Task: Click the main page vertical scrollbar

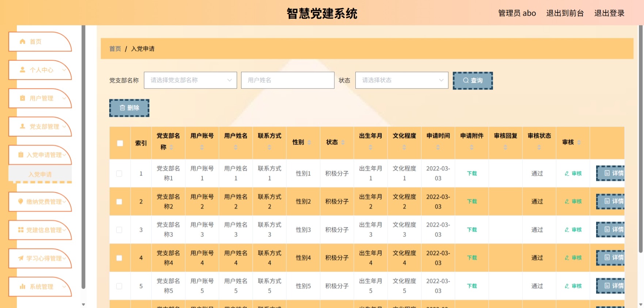Action: pos(641,139)
